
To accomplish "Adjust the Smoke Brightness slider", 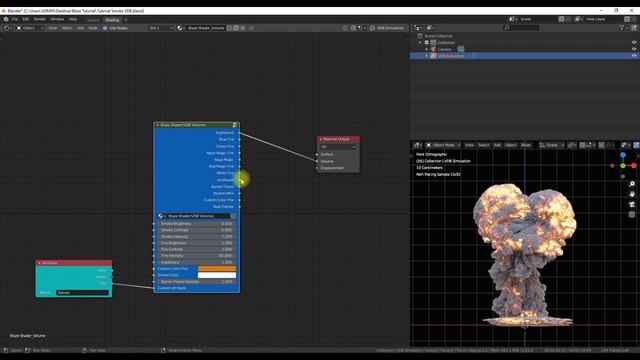I will coord(196,224).
